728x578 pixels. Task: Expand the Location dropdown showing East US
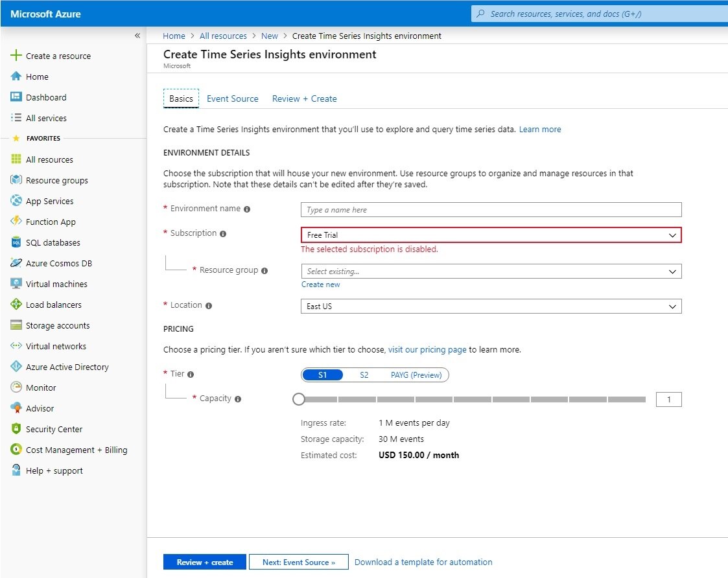(491, 306)
